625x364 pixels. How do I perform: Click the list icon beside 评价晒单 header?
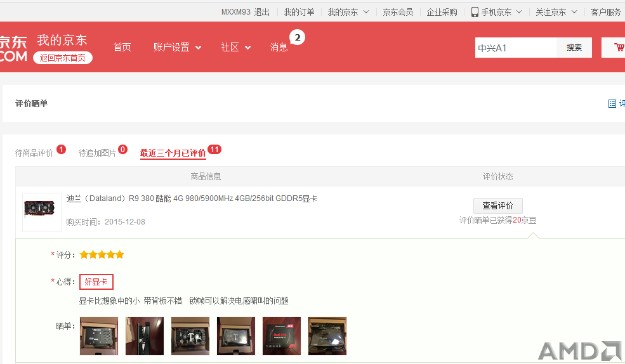(x=612, y=103)
